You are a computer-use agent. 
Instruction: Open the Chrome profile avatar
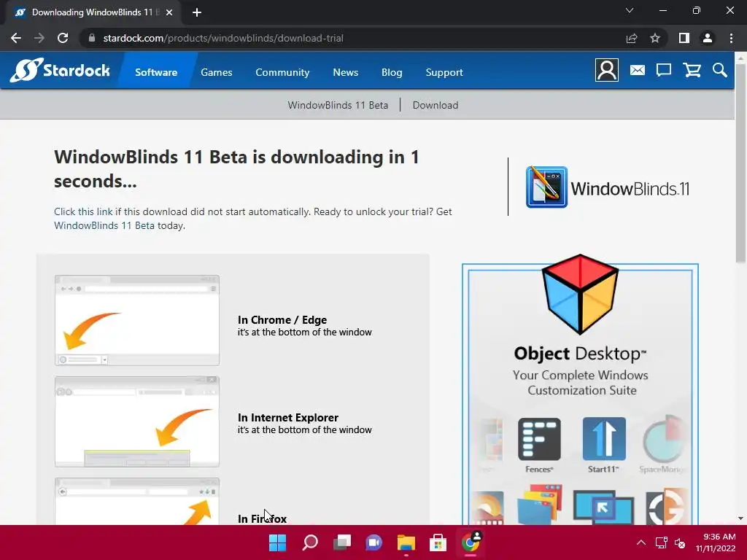708,38
